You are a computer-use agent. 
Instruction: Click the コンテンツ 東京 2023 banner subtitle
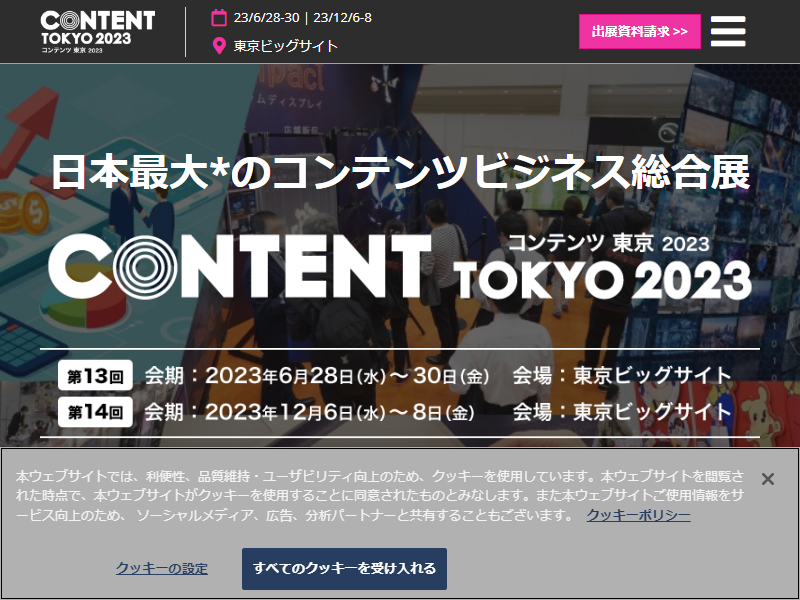(609, 243)
